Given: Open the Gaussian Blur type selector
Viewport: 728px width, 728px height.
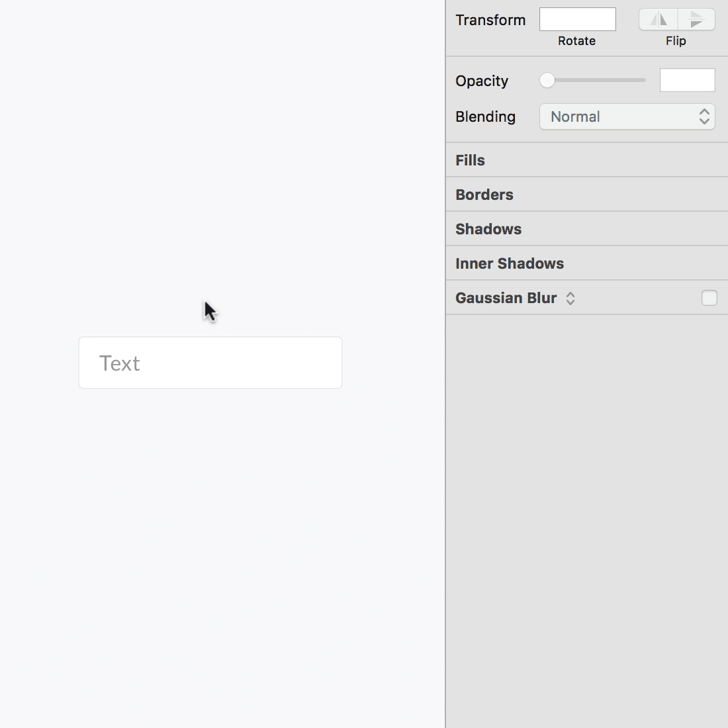Looking at the screenshot, I should 570,298.
